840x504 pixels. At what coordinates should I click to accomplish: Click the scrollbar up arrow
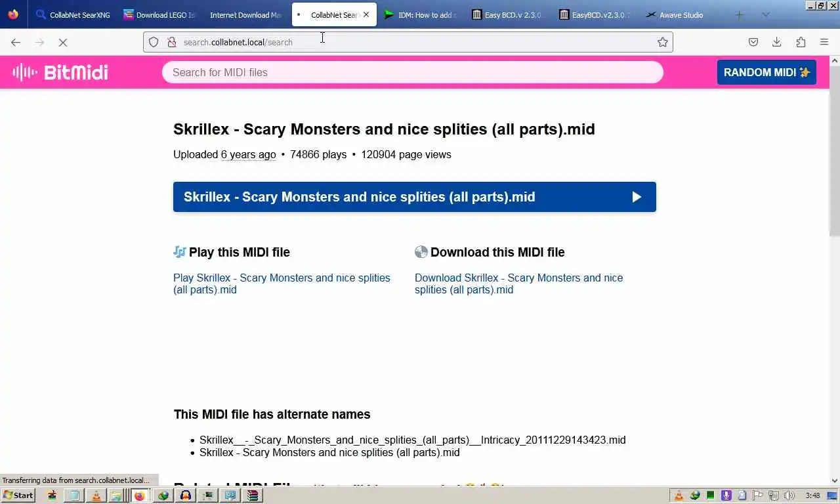(835, 60)
